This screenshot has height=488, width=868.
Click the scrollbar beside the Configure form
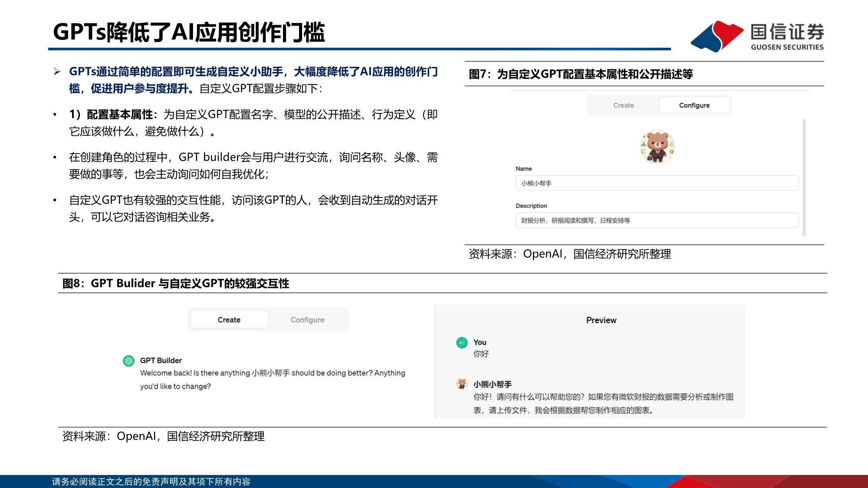pos(804,178)
